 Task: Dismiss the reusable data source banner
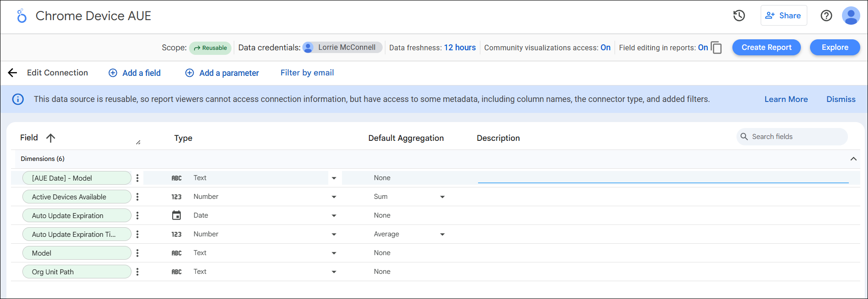tap(841, 99)
